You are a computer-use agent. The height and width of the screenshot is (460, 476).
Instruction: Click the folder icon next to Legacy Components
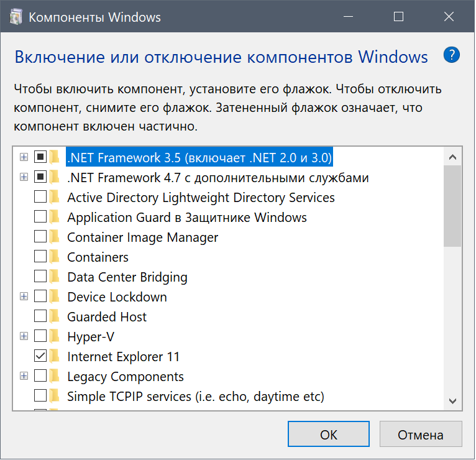tap(55, 376)
